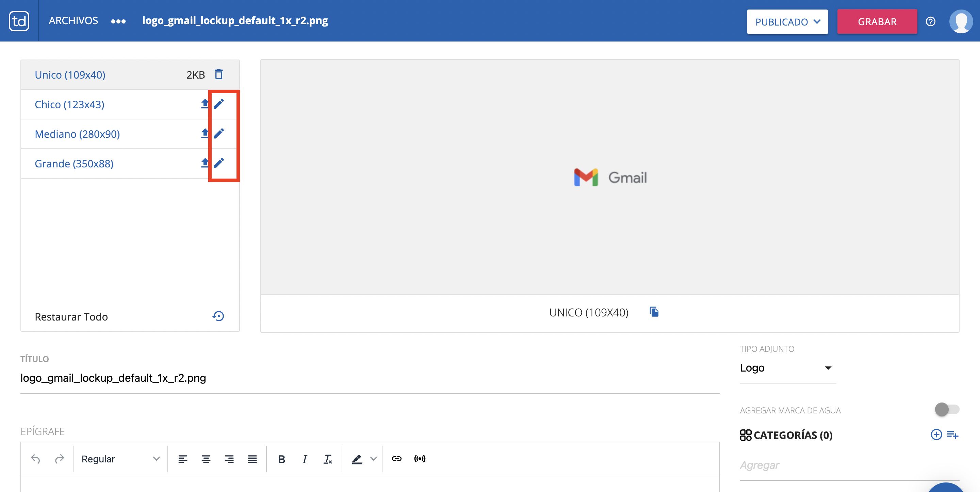Click the GRABAR save button

click(x=877, y=22)
